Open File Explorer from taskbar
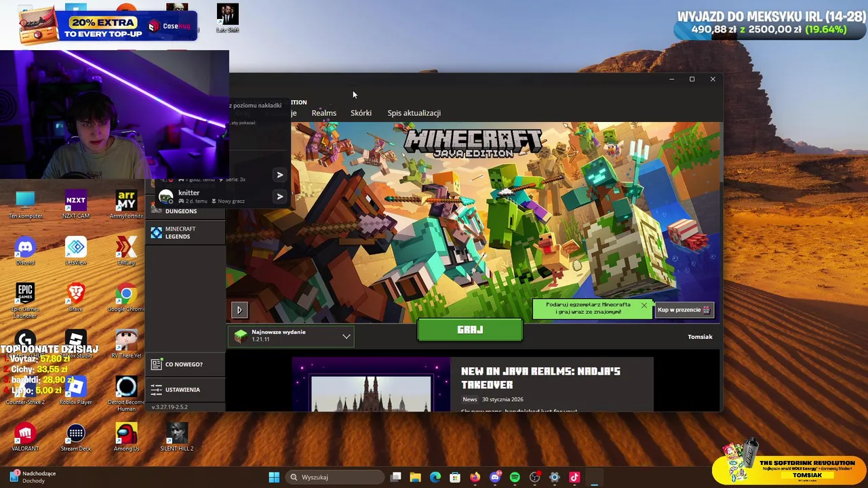The image size is (868, 488). point(416,477)
